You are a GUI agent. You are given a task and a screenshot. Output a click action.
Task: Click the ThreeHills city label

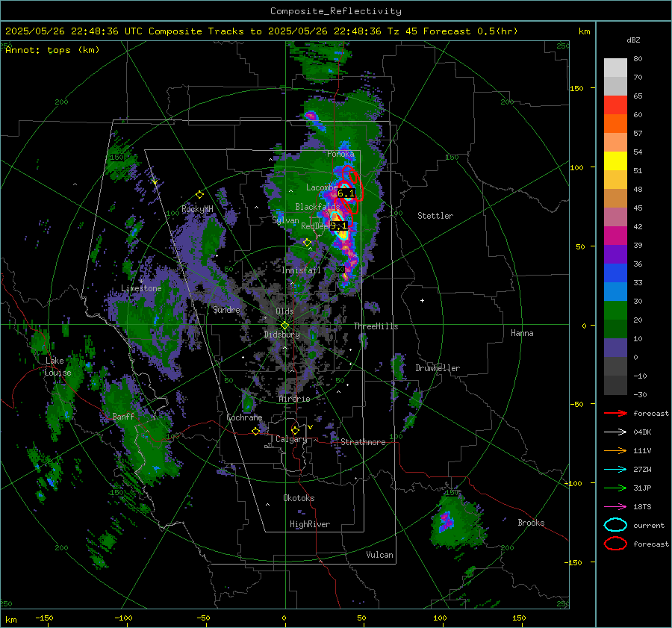coord(376,326)
